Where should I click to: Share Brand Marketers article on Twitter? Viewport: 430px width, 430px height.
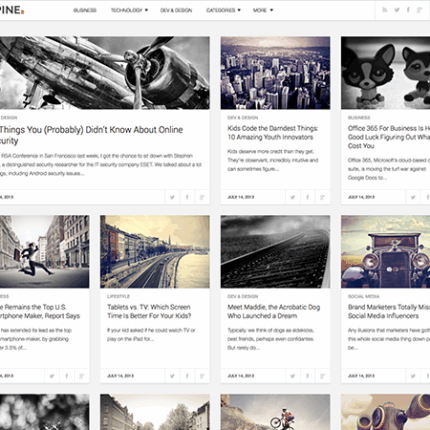(x=413, y=376)
